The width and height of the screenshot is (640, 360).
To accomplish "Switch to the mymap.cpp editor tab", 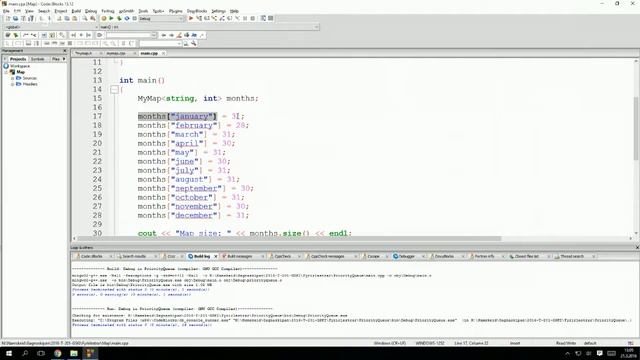I will 116,53.
